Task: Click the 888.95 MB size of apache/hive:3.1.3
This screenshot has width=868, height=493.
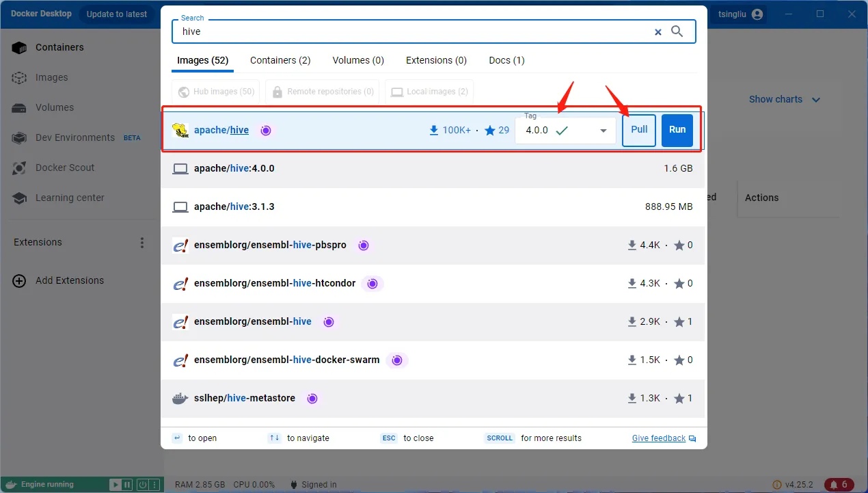Action: click(669, 206)
